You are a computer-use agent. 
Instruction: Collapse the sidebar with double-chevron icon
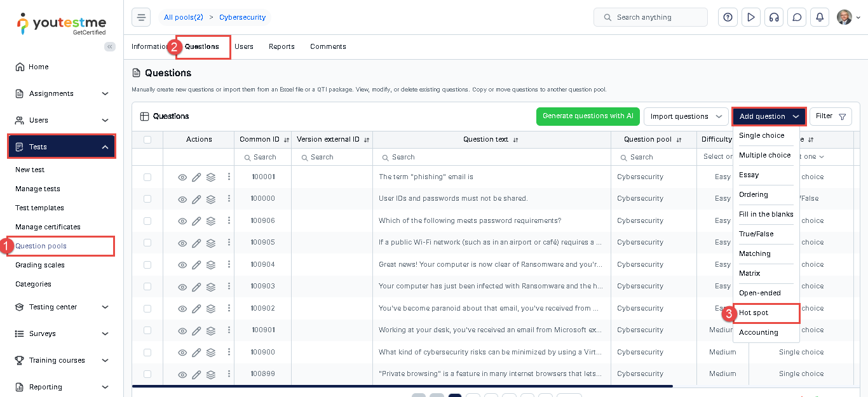(110, 46)
